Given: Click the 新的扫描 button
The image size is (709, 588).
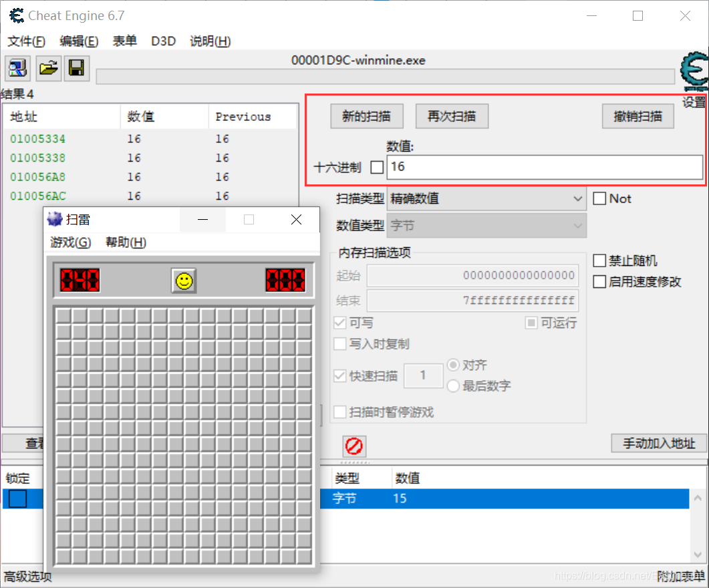Looking at the screenshot, I should click(x=367, y=116).
